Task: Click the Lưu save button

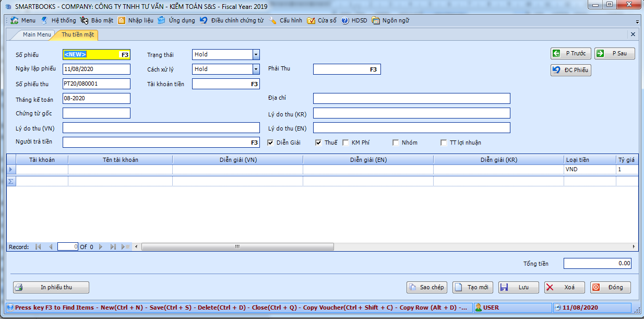Action: (518, 287)
